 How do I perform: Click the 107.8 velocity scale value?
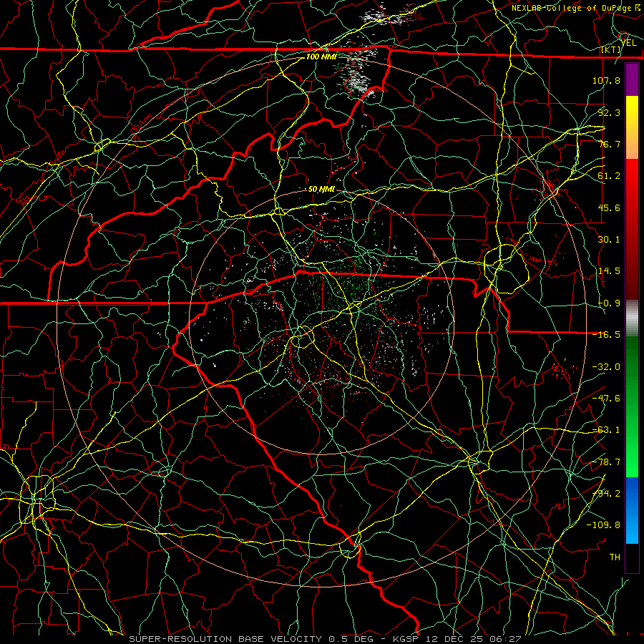pyautogui.click(x=606, y=80)
